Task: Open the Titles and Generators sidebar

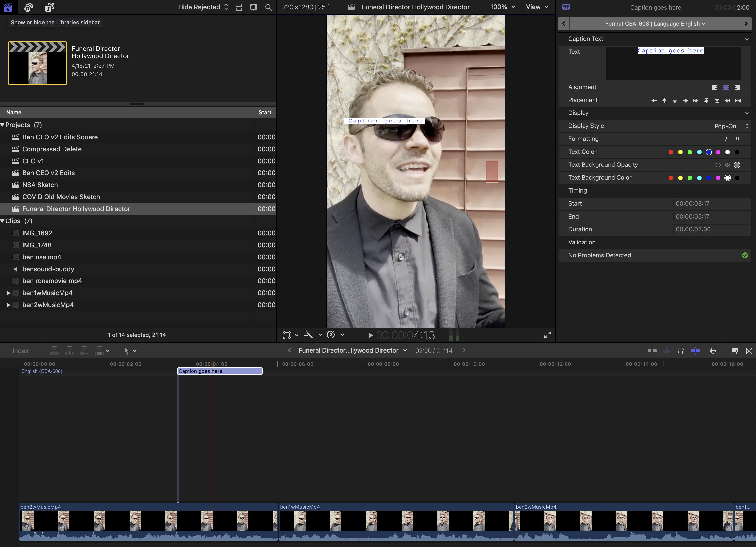Action: (x=49, y=7)
